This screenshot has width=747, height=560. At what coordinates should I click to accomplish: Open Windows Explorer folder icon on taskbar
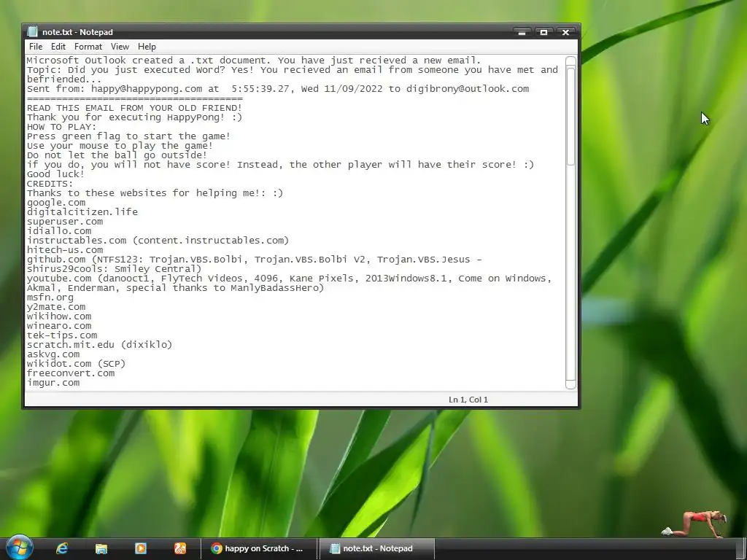click(x=101, y=548)
